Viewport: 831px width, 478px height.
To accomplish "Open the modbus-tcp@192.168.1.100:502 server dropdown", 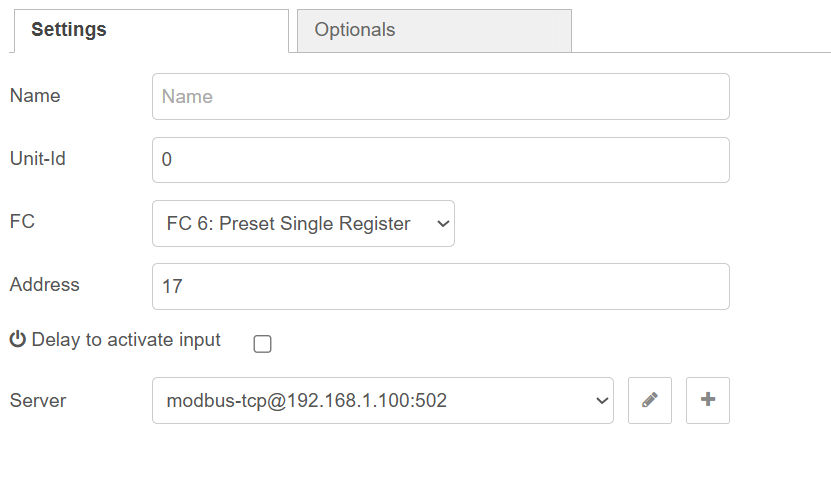I will pos(383,401).
